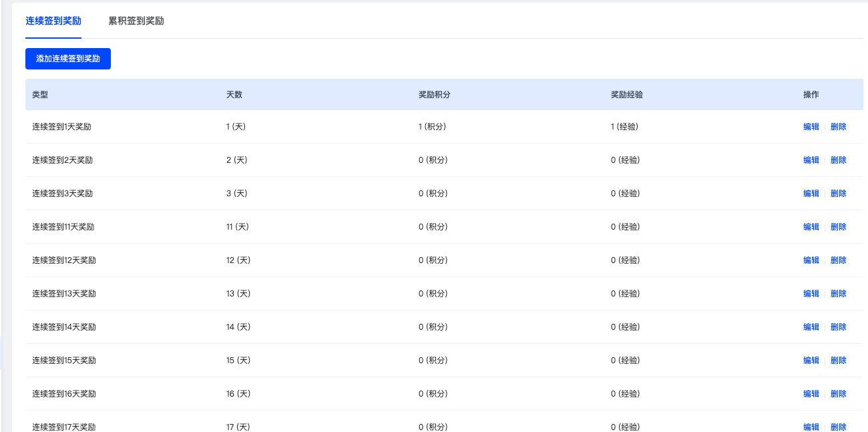This screenshot has height=432, width=868.
Task: Click the 添加连续签到奖励 button
Action: [68, 59]
